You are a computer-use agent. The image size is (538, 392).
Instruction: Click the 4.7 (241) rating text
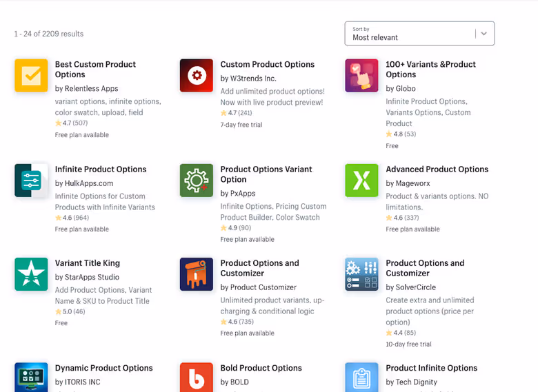[x=236, y=113]
